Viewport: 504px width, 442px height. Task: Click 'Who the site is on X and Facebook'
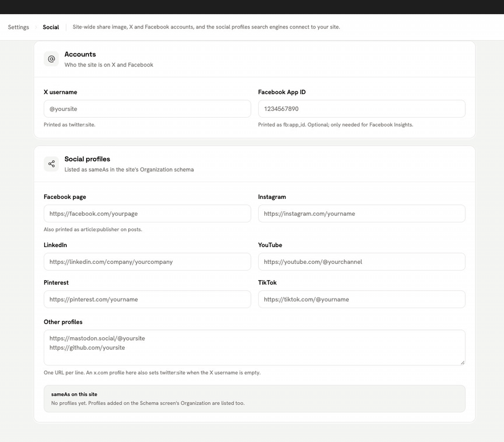109,65
